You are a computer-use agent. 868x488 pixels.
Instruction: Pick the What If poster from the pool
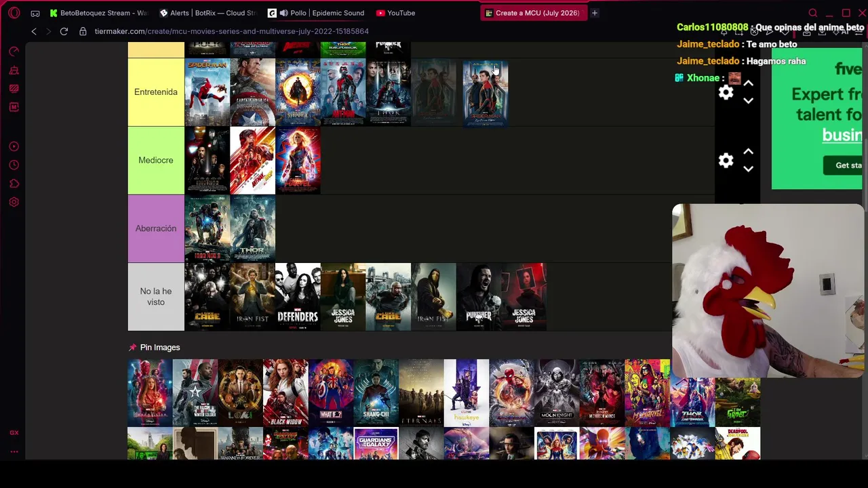pos(331,393)
